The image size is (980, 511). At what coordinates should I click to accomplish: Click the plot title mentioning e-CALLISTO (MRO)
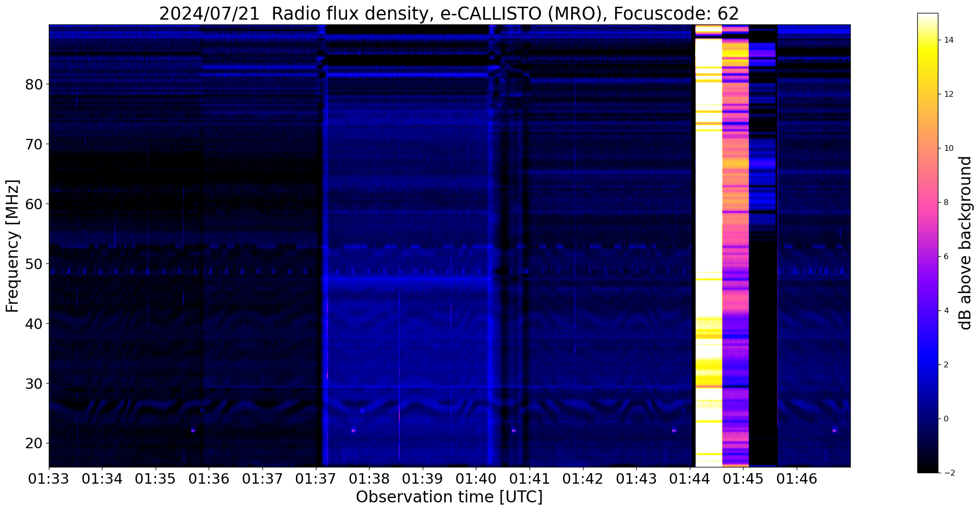click(449, 13)
